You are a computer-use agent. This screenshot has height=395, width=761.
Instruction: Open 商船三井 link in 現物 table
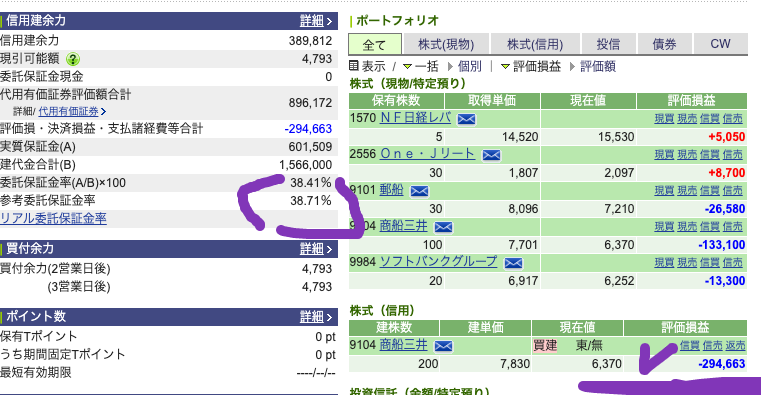coord(404,226)
